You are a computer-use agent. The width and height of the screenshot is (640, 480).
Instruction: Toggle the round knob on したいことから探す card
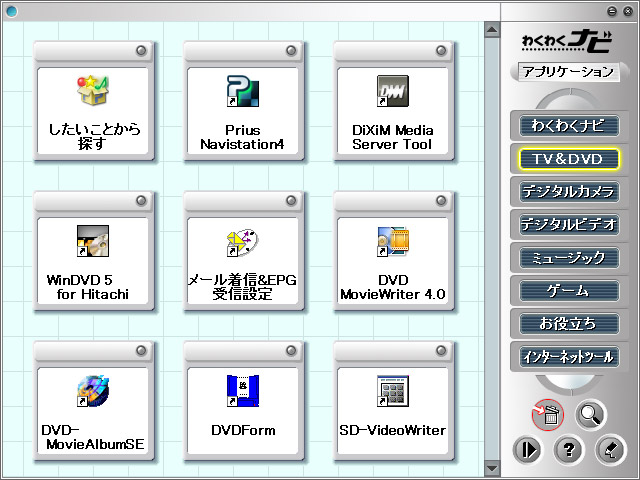[x=141, y=51]
